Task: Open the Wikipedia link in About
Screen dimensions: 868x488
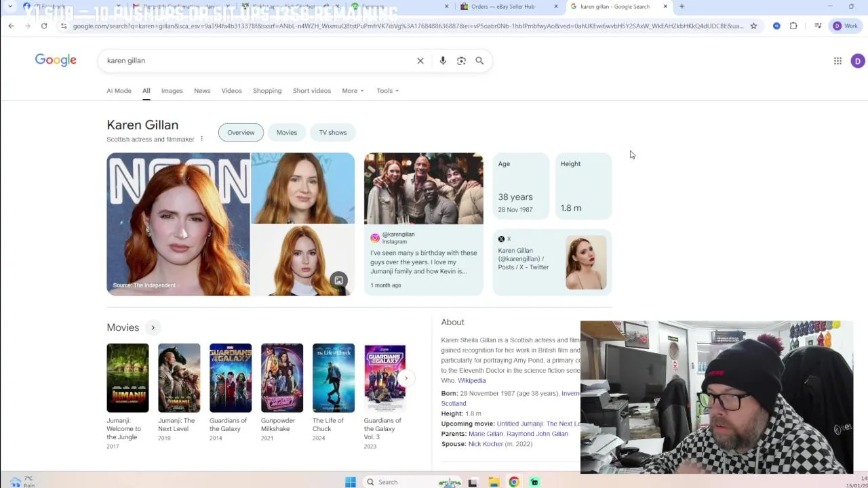Action: [x=472, y=381]
